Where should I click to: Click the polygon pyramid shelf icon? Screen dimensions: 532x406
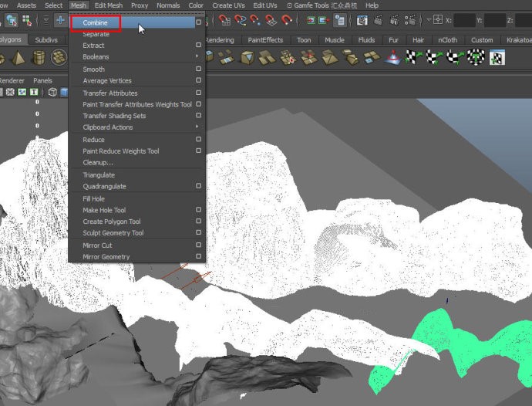[16, 58]
